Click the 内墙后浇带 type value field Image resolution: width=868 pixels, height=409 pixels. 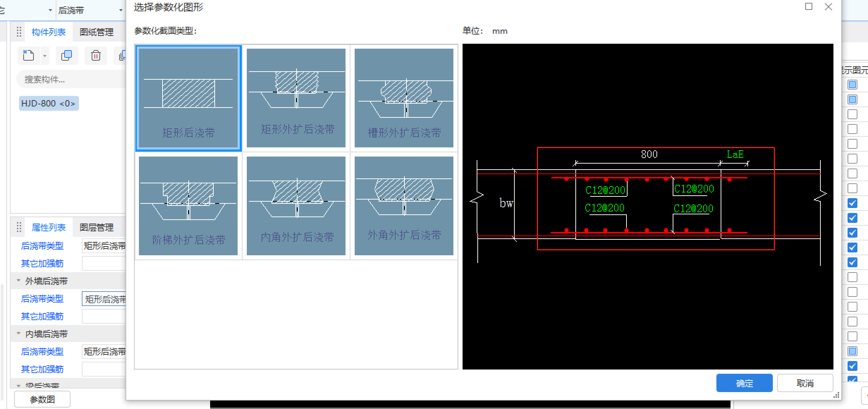point(104,352)
